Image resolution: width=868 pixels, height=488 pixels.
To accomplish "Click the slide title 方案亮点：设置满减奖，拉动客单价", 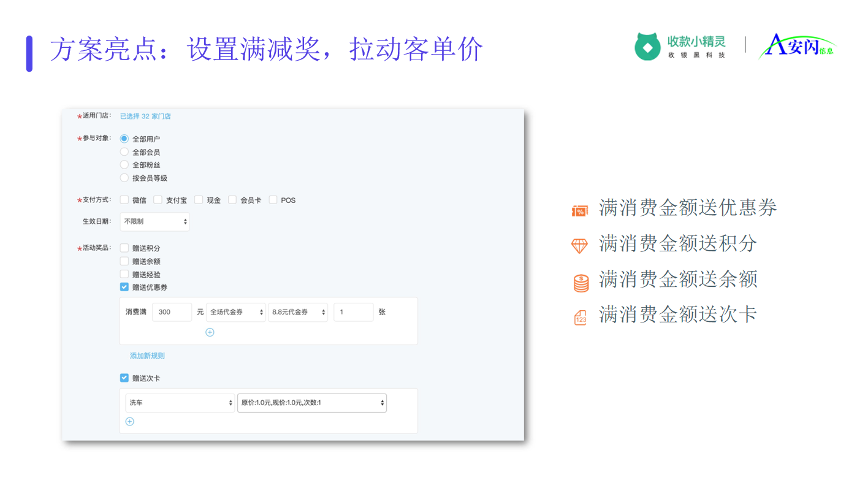I will (267, 50).
